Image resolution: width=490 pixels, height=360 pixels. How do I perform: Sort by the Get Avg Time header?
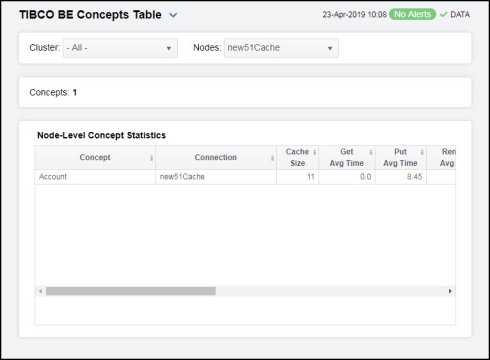coord(347,158)
